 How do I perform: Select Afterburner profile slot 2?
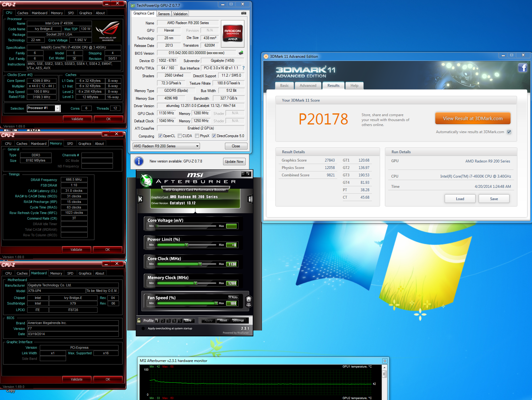click(163, 321)
